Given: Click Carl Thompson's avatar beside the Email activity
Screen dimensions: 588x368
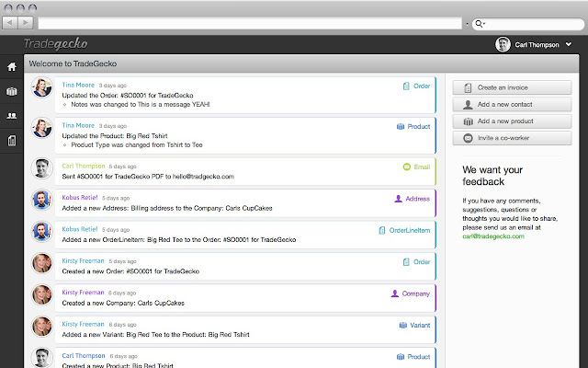Looking at the screenshot, I should pyautogui.click(x=41, y=168).
